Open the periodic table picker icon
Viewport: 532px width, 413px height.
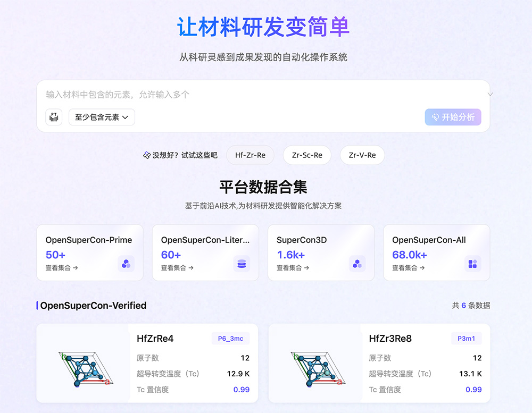54,117
